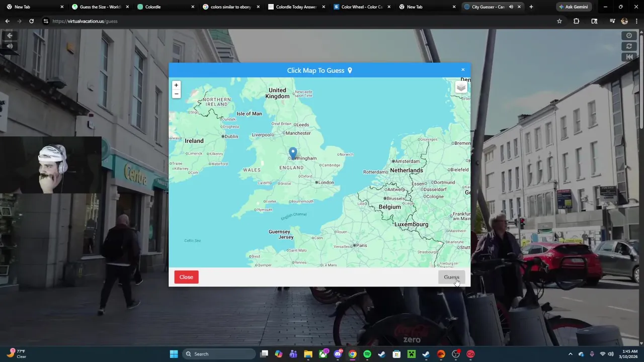Switch to Guess the Size tab
The width and height of the screenshot is (644, 362).
pos(101,7)
